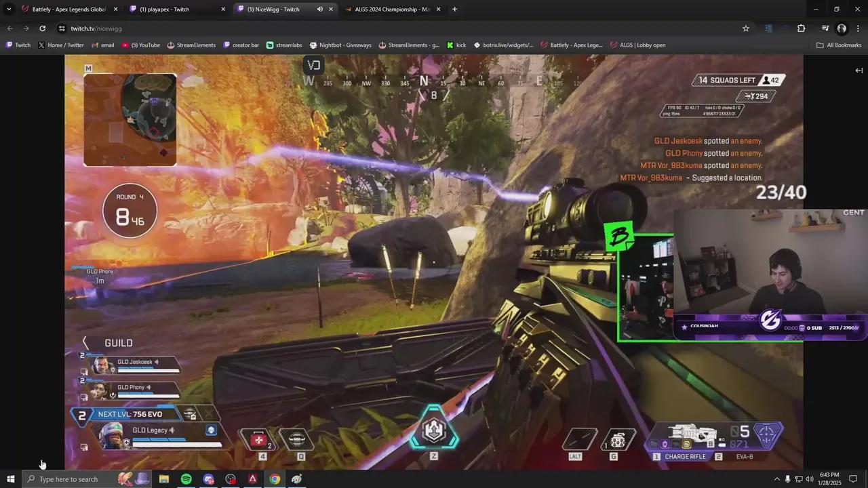Open Spotify from the taskbar
Viewport: 868px width, 488px height.
(186, 479)
